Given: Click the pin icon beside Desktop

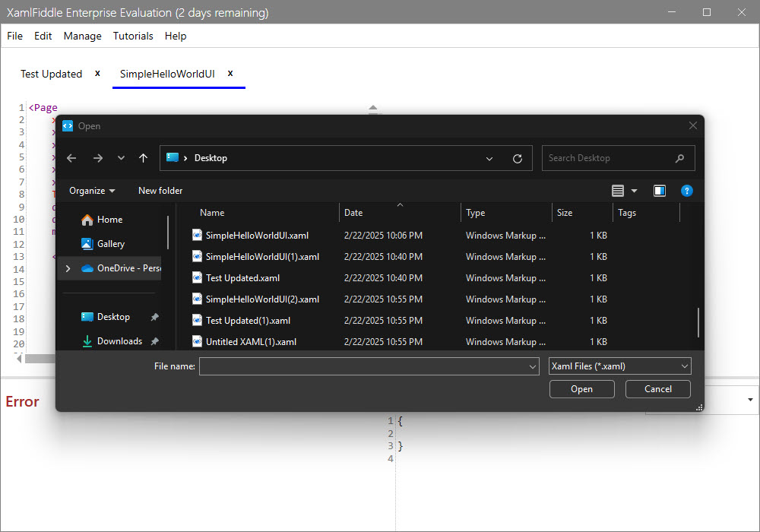Looking at the screenshot, I should [154, 317].
